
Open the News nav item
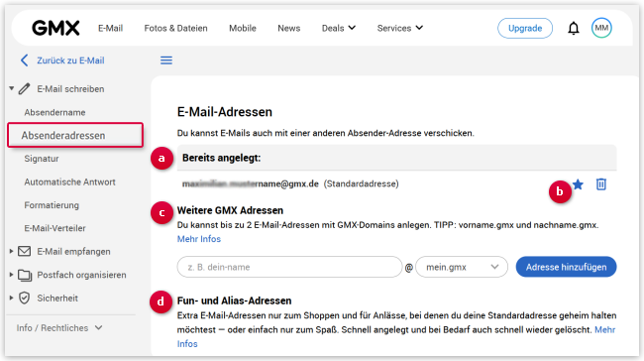289,28
